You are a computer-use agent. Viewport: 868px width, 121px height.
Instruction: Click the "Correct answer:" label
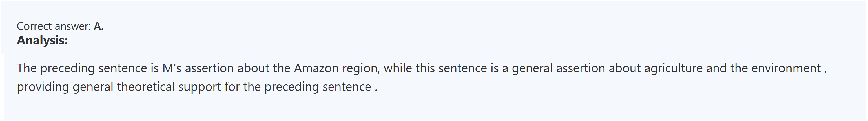54,26
